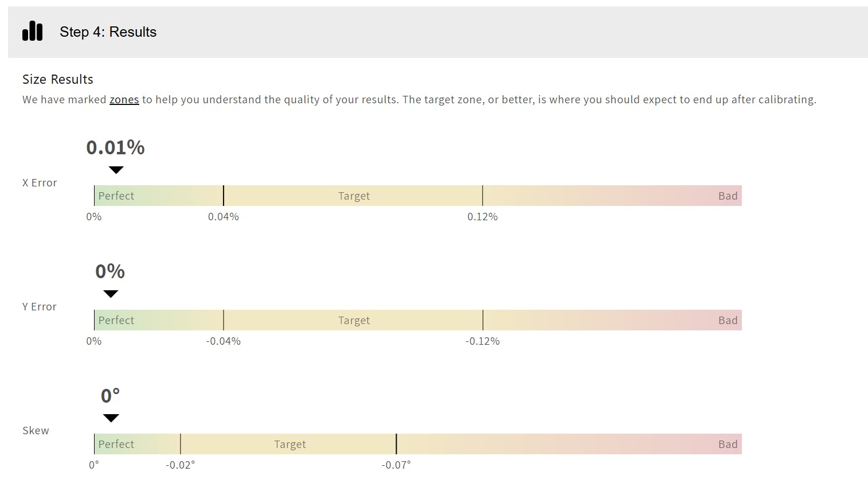Click the Skew pointer triangle marker
Image resolution: width=868 pixels, height=487 pixels.
tap(111, 418)
